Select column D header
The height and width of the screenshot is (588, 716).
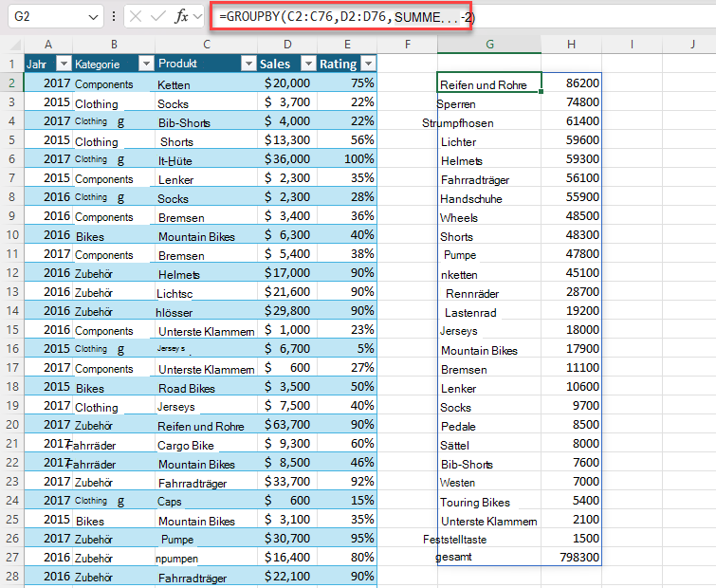tap(287, 45)
